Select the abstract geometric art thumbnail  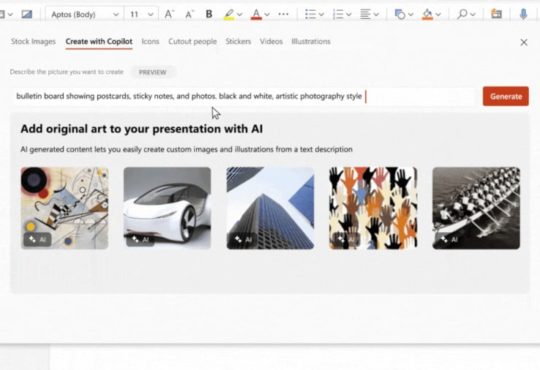pos(64,208)
